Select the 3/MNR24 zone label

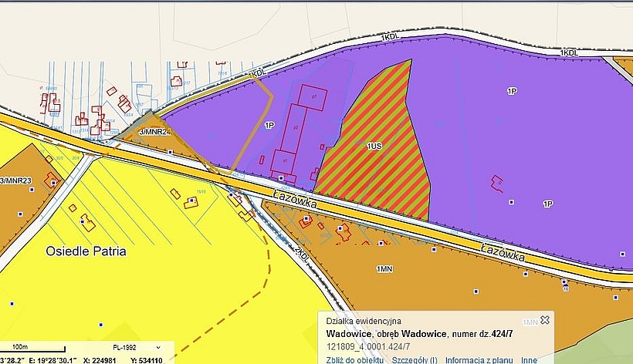click(x=154, y=132)
